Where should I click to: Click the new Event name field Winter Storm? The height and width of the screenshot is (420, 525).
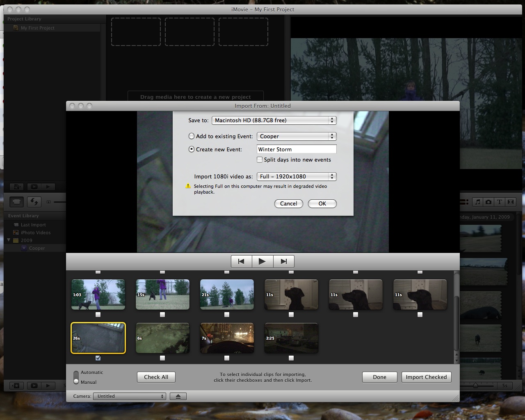pyautogui.click(x=297, y=149)
